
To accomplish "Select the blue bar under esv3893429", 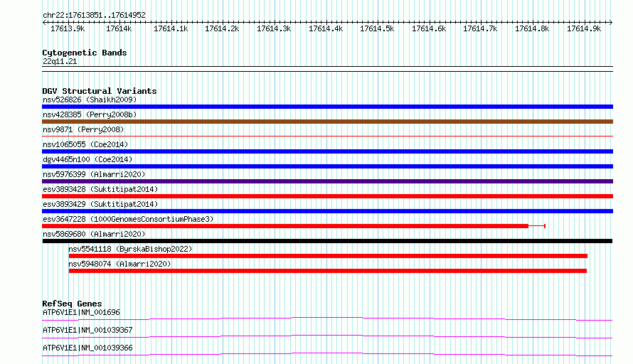I will 327,211.
